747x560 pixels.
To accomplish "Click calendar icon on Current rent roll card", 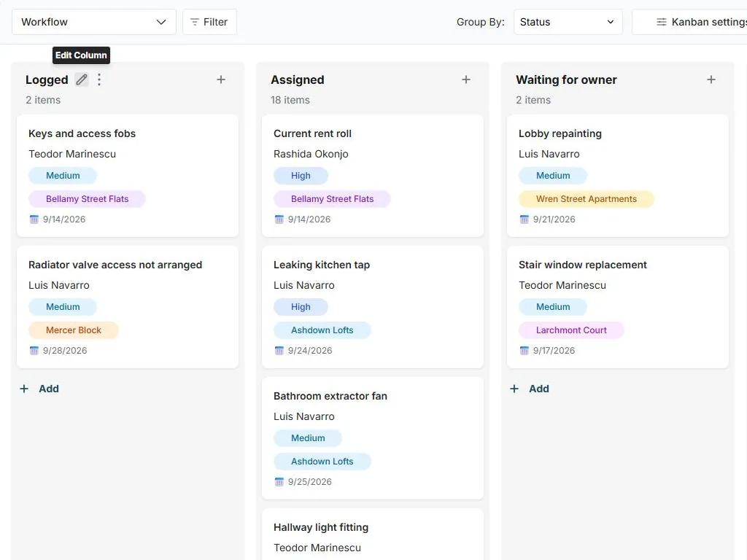I will [279, 219].
